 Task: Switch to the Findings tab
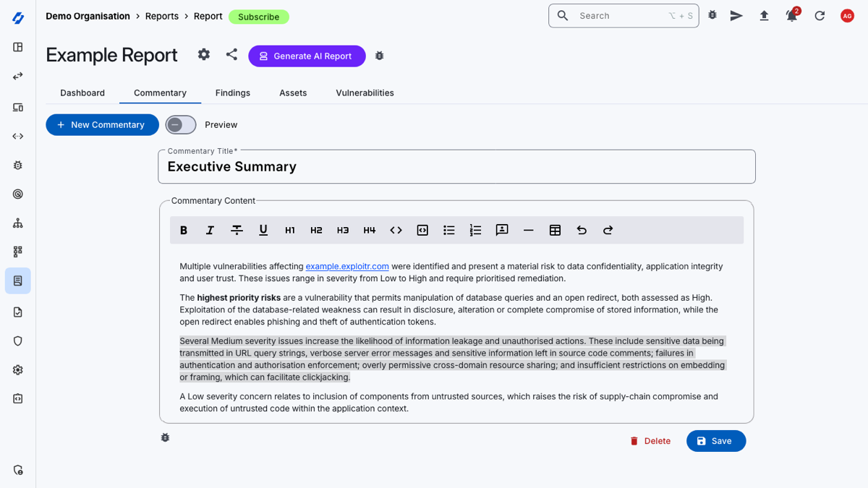[x=232, y=93]
